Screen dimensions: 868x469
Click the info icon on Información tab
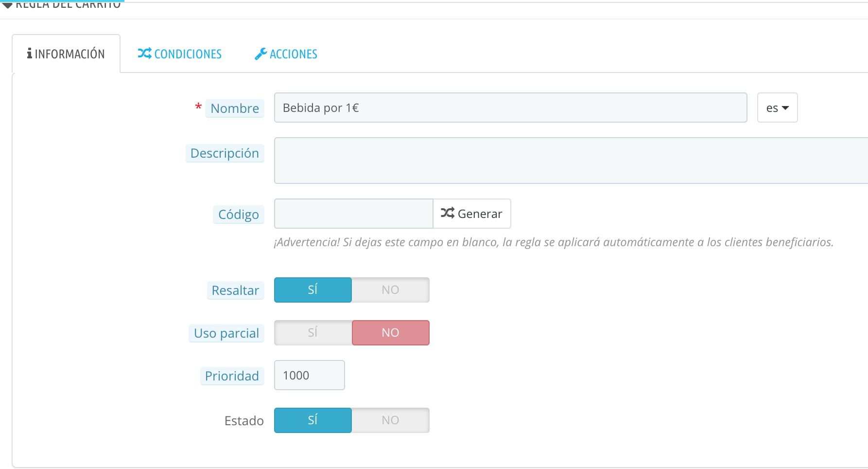coord(30,54)
